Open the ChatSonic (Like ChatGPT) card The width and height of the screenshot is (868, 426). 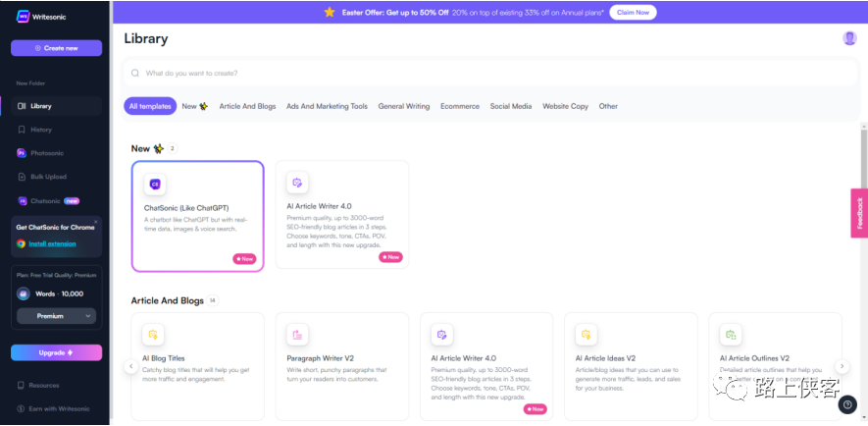click(197, 216)
